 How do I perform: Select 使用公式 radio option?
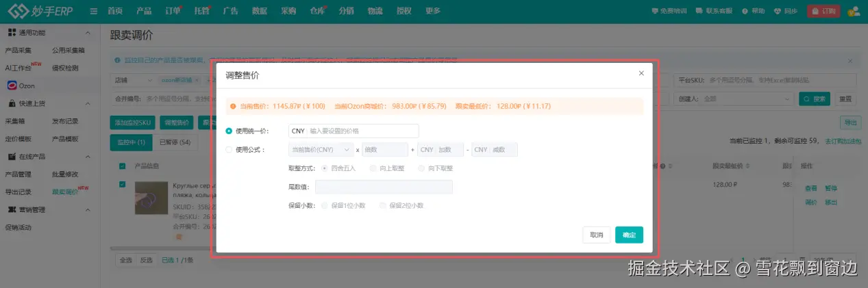(x=230, y=149)
